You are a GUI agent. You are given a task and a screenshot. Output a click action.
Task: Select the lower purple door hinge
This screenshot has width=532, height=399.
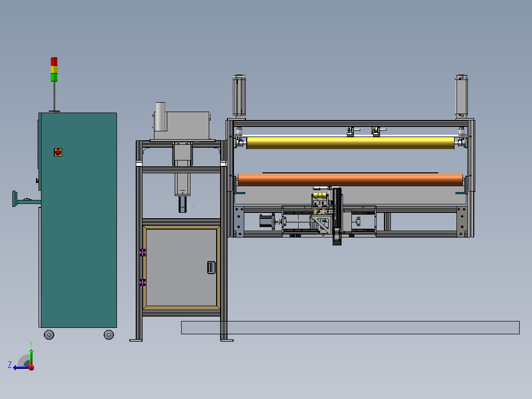143,282
